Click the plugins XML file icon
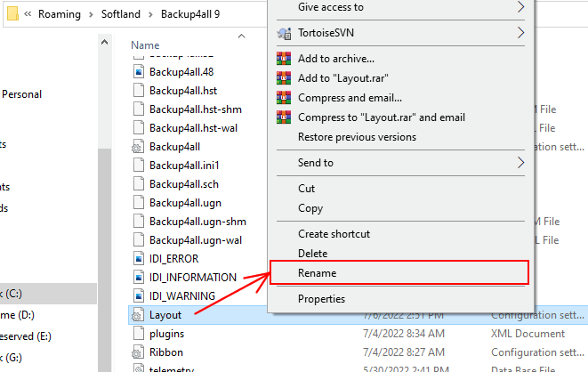Viewport: 588px width, 372px height. pyautogui.click(x=139, y=334)
